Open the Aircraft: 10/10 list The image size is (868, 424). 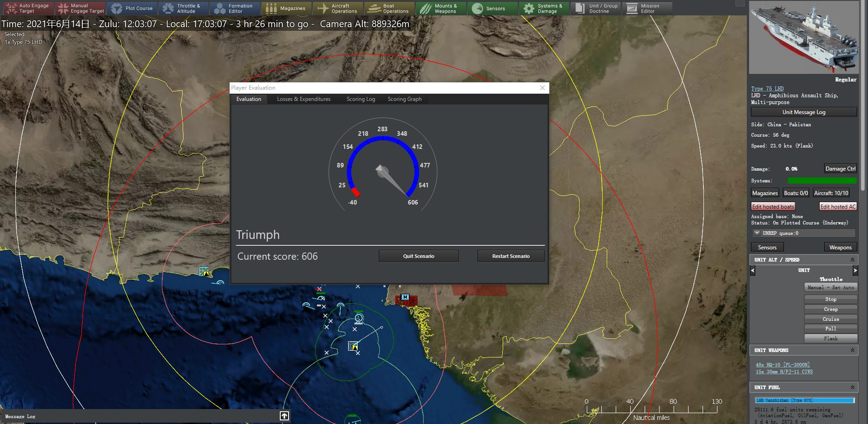(x=831, y=193)
